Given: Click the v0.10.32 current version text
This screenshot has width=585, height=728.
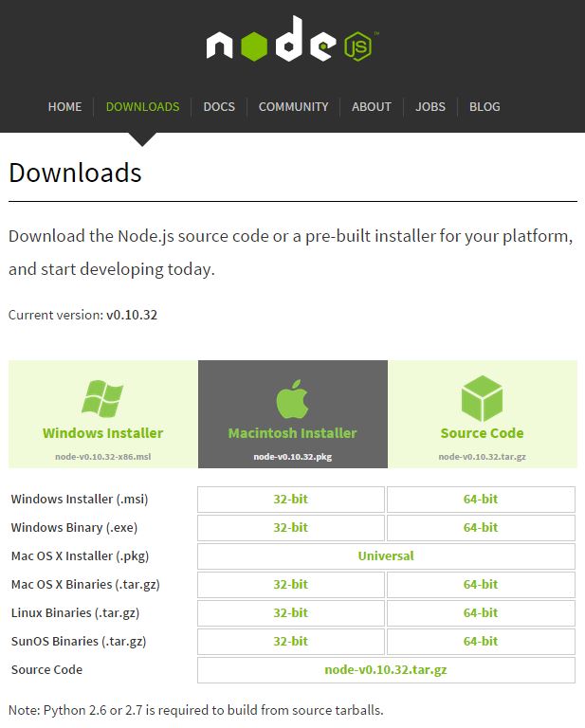Looking at the screenshot, I should pyautogui.click(x=132, y=315).
